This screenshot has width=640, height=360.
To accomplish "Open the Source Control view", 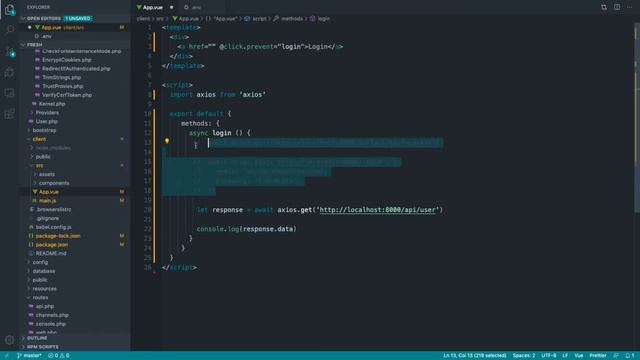I will pyautogui.click(x=9, y=52).
